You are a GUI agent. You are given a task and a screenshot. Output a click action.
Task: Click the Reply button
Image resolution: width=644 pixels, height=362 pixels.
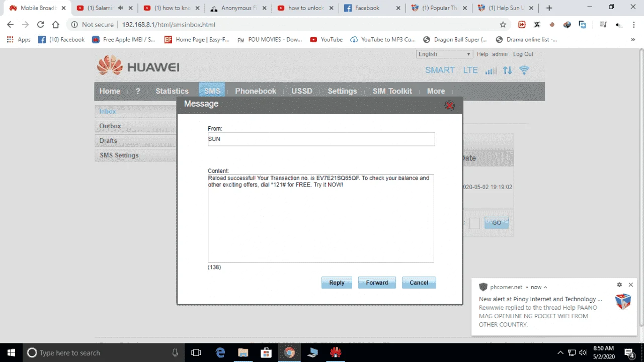[x=337, y=283]
